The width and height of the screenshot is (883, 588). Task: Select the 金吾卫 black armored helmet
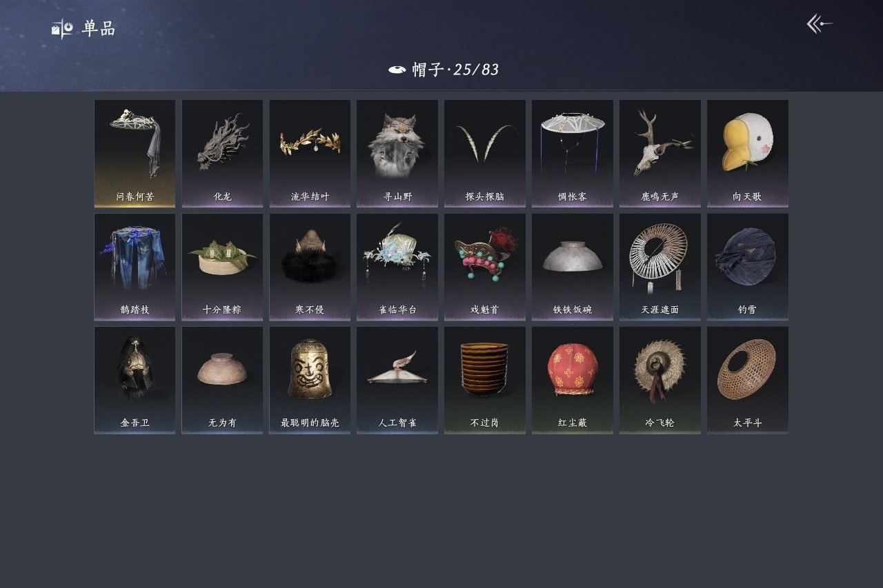pyautogui.click(x=135, y=380)
